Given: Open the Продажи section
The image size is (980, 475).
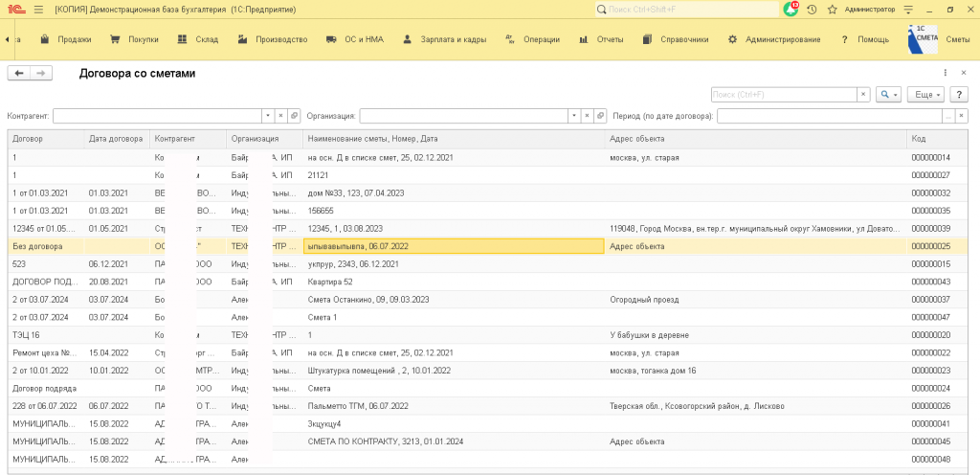Looking at the screenshot, I should 75,39.
